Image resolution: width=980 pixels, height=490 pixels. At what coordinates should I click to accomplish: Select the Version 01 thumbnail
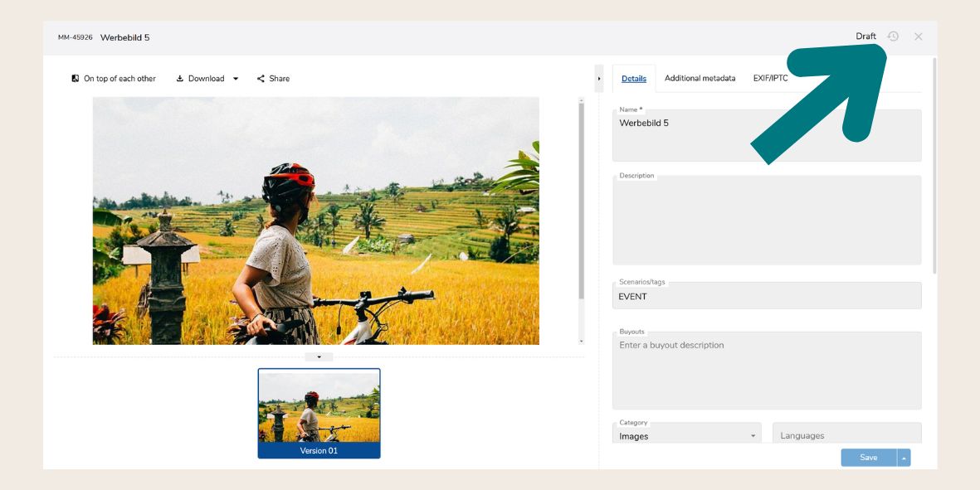pos(319,413)
